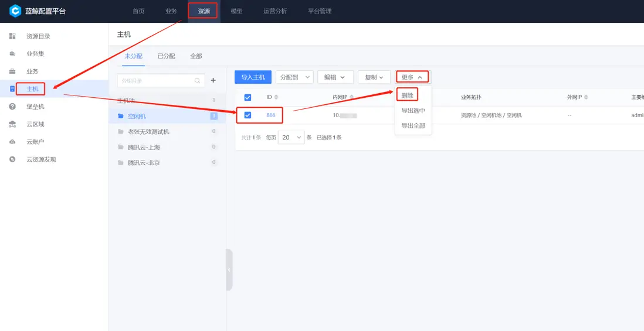Select 空闲机 group in tree
Screen dimensions: 644x331
point(167,116)
